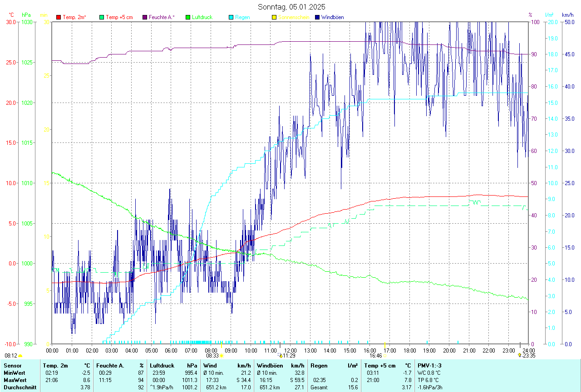This screenshot has height=392, width=581.
Task: Click the hPa unit label above the pressure axis
Action: pos(26,15)
